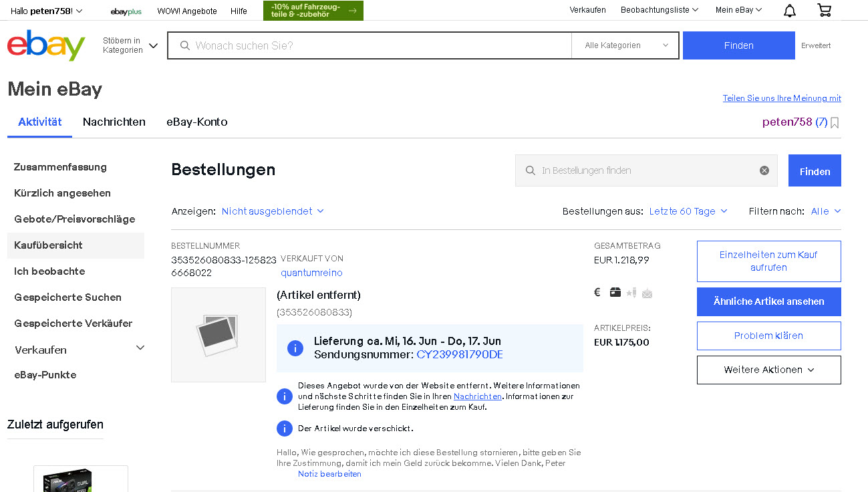This screenshot has height=492, width=868.
Task: Click the shipped package status icon
Action: [x=615, y=292]
